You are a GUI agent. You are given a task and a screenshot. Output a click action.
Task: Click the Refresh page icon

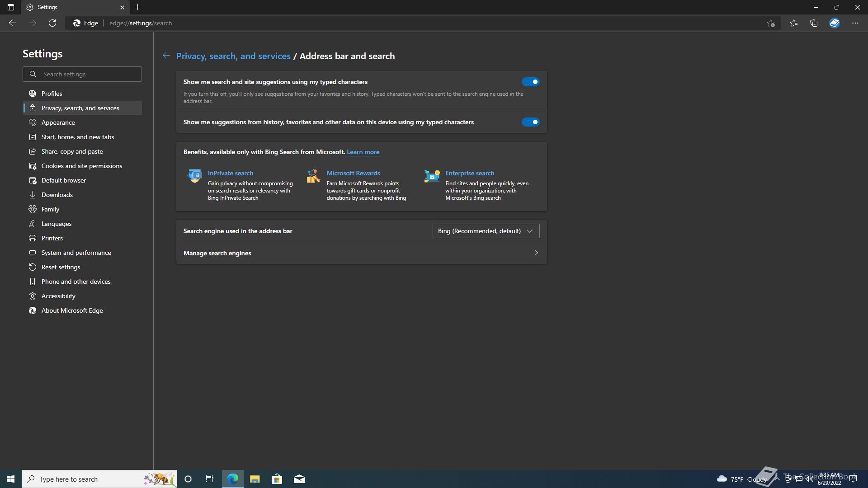pos(52,23)
